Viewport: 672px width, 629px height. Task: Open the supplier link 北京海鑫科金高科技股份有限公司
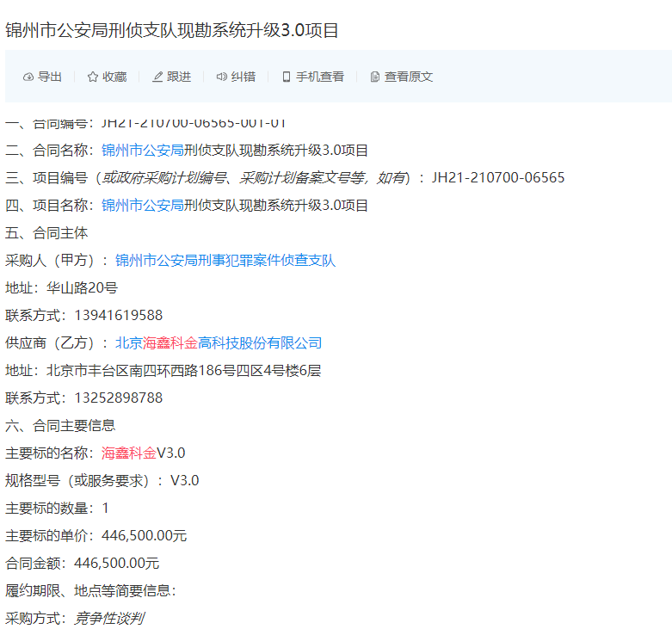219,343
